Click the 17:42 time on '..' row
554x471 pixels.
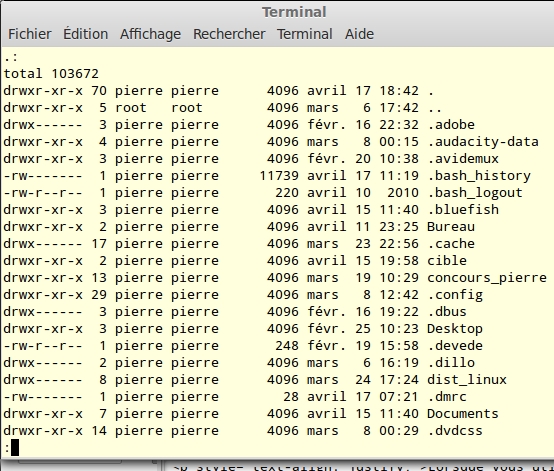pos(399,108)
